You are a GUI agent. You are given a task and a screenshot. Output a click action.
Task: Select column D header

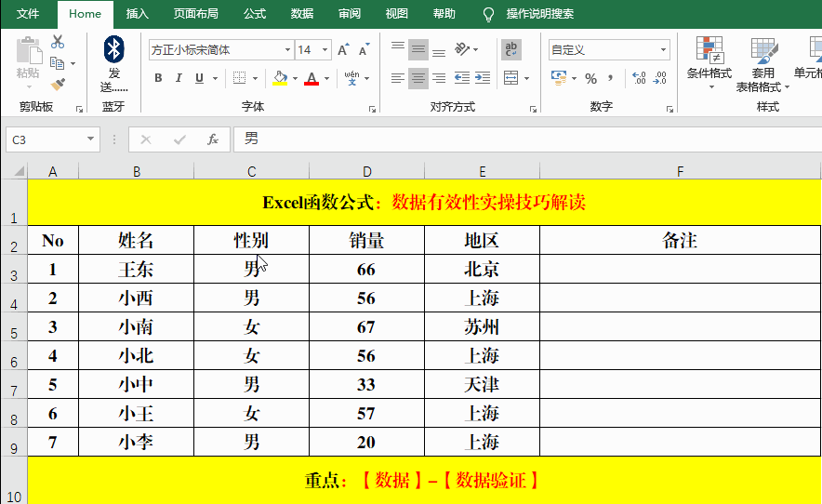[367, 171]
